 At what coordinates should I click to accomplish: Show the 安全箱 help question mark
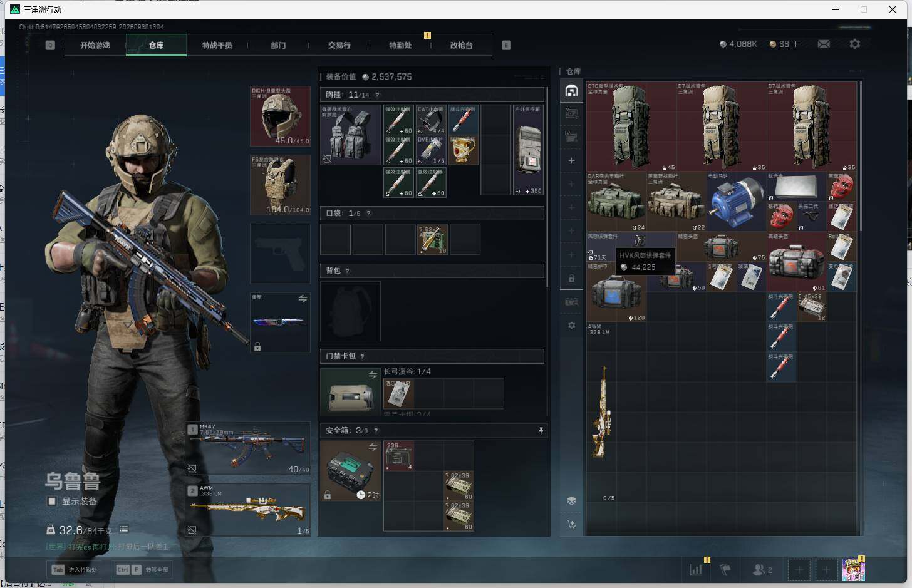[376, 431]
